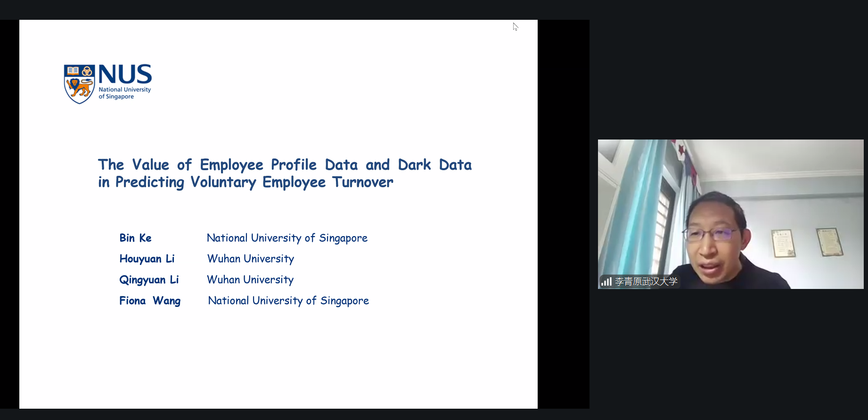868x420 pixels.
Task: Click the signal strength bars on the video
Action: [x=606, y=281]
